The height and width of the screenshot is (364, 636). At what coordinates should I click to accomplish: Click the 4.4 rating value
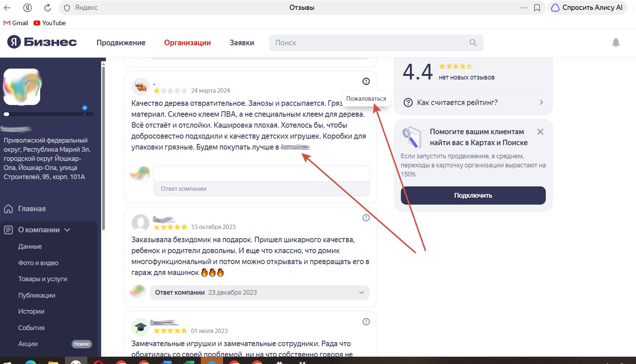[x=417, y=72]
